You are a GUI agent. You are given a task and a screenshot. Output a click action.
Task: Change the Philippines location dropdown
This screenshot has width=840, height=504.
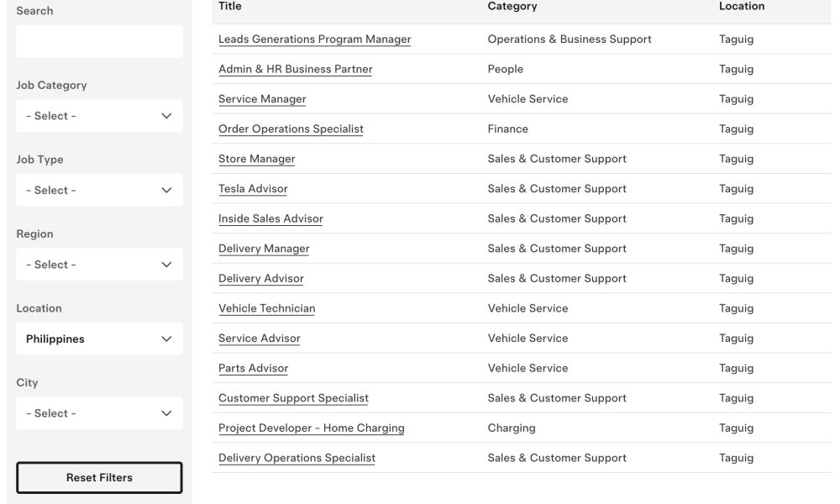[99, 339]
